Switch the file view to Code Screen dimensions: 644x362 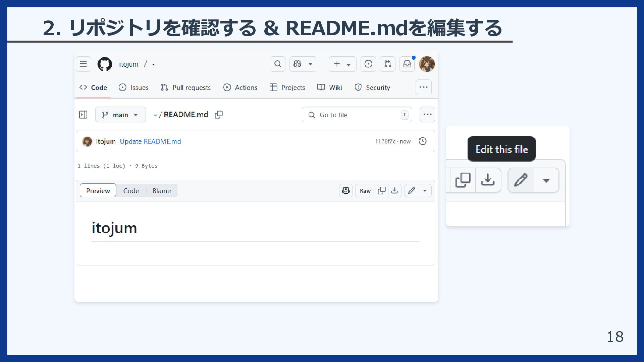tap(131, 190)
